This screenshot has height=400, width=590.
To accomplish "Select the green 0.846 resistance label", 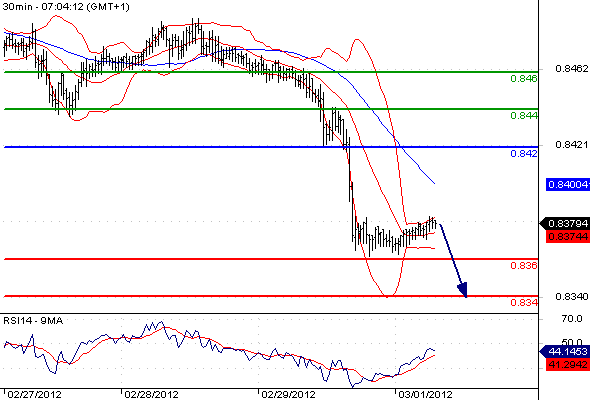I will (524, 79).
